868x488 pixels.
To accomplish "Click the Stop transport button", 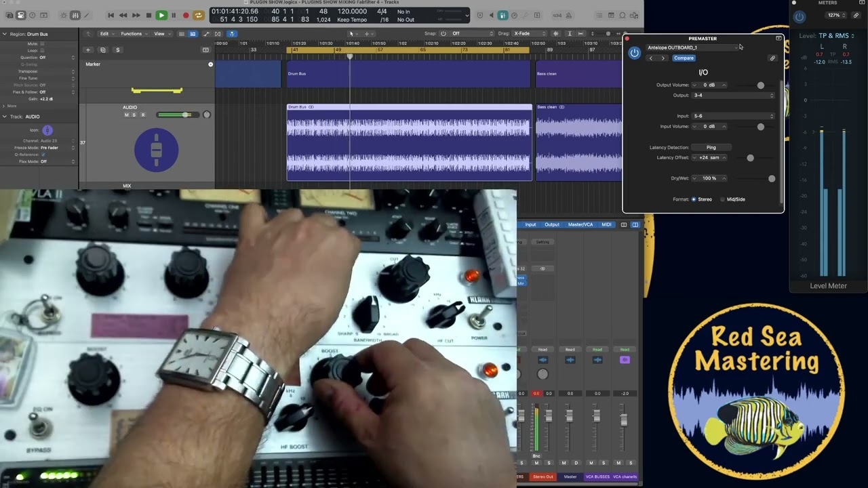I will (x=149, y=15).
